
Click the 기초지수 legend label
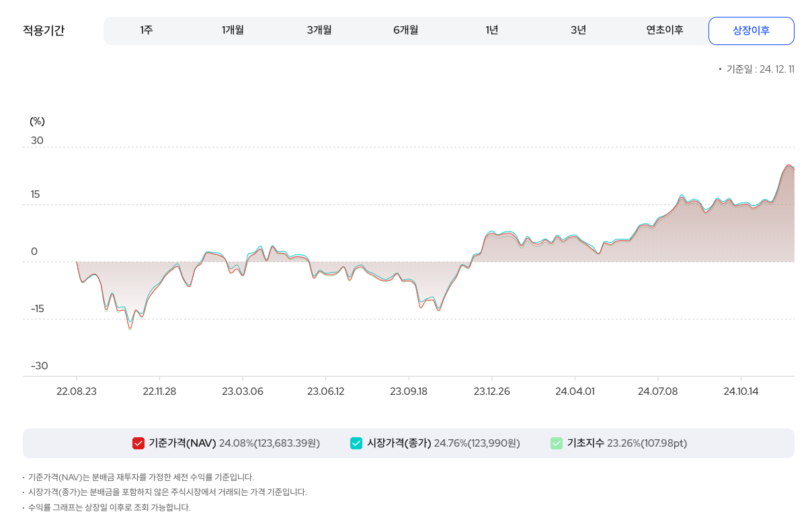click(585, 443)
